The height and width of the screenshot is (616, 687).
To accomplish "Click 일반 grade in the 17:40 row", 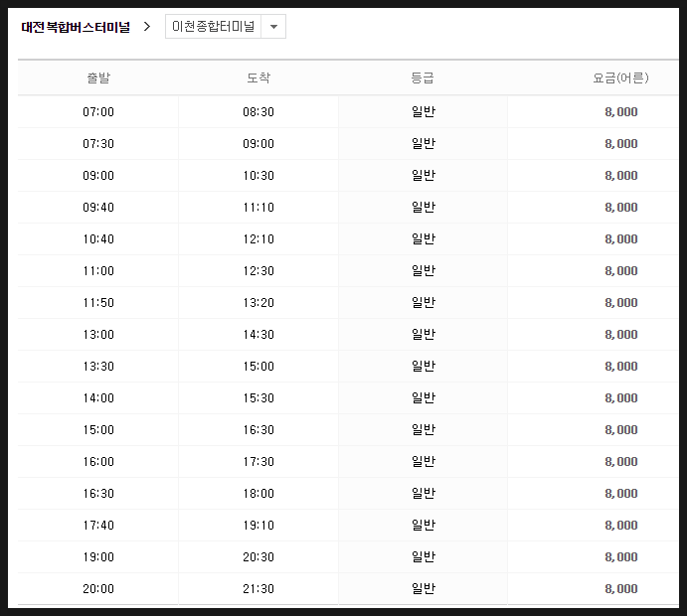I will 424,525.
